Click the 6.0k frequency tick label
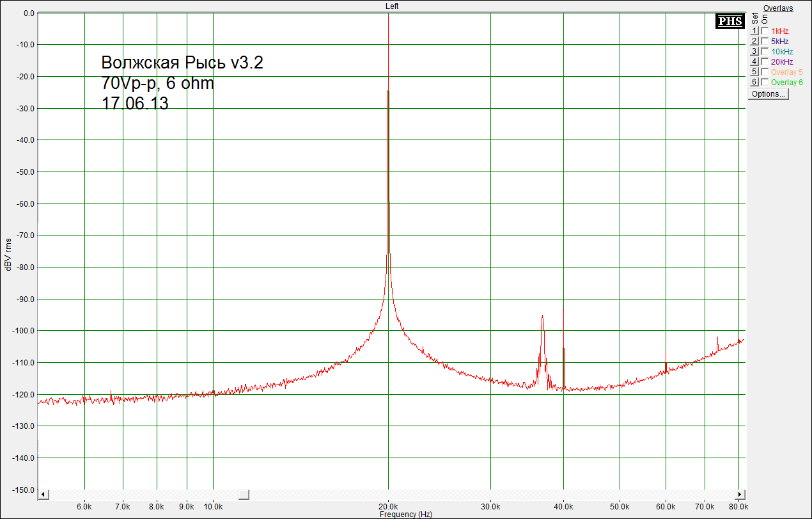Screen dimensions: 812x519 (84, 506)
